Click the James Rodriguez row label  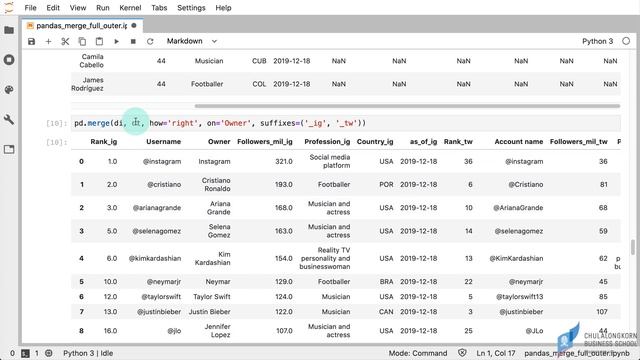click(x=87, y=84)
